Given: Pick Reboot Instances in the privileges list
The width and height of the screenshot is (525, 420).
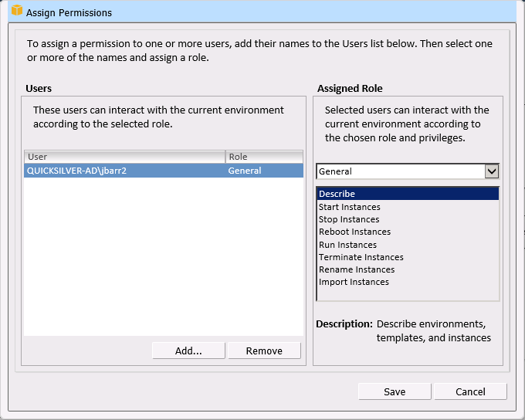Looking at the screenshot, I should [x=354, y=232].
